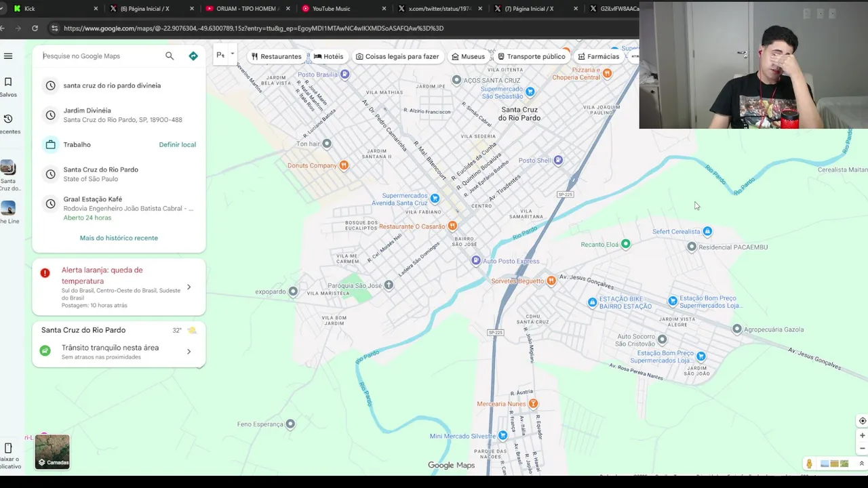This screenshot has height=488, width=868.
Task: Click the Mini Mercado Silvestre pin
Action: pyautogui.click(x=502, y=435)
